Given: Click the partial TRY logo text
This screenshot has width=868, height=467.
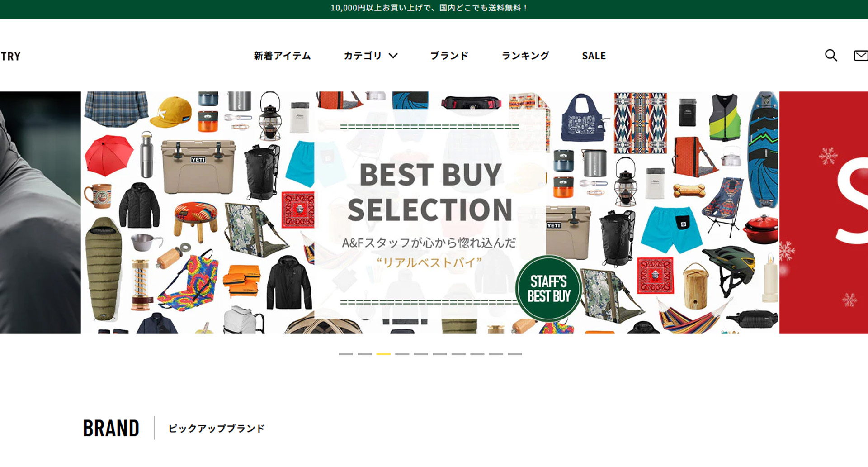Looking at the screenshot, I should coord(10,56).
